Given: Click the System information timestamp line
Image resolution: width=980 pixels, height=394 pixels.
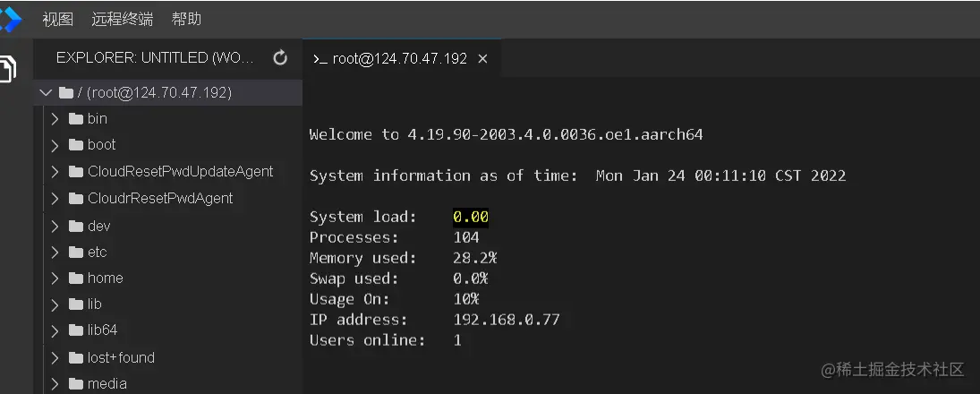Looking at the screenshot, I should 578,176.
